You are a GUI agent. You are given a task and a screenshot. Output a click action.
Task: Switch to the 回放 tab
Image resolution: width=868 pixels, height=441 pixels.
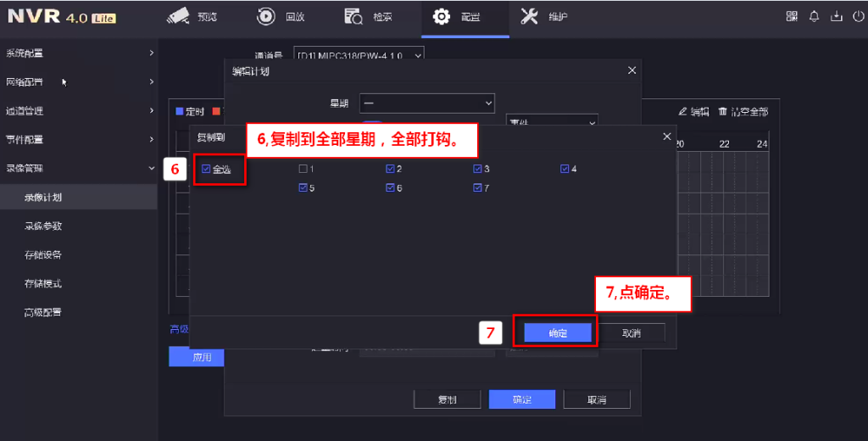[x=281, y=17]
